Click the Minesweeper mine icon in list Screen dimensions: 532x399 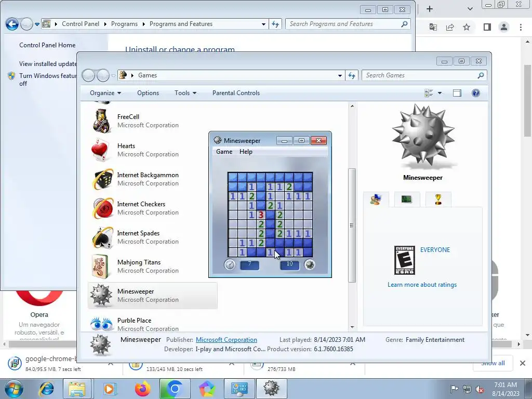(101, 296)
